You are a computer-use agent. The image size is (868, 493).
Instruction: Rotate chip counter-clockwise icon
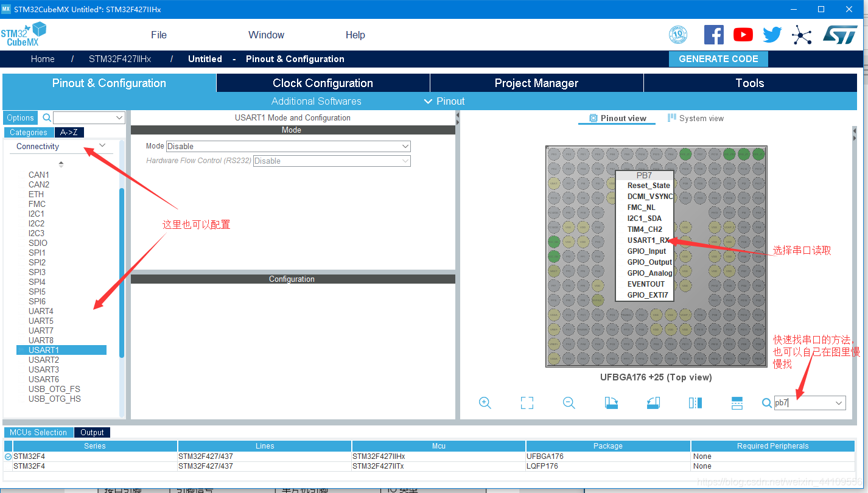coord(653,403)
